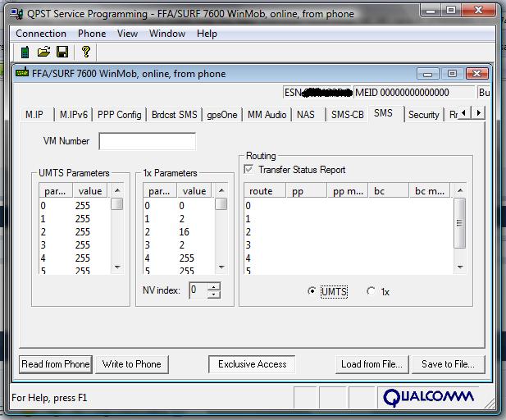506x420 pixels.
Task: Decrease NV index with down spinner
Action: point(213,294)
